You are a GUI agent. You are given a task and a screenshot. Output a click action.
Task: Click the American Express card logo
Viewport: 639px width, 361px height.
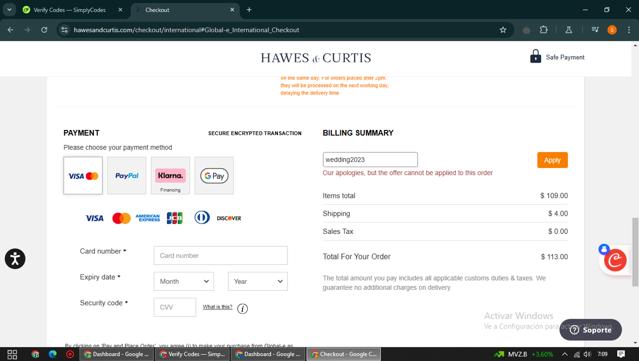(148, 218)
